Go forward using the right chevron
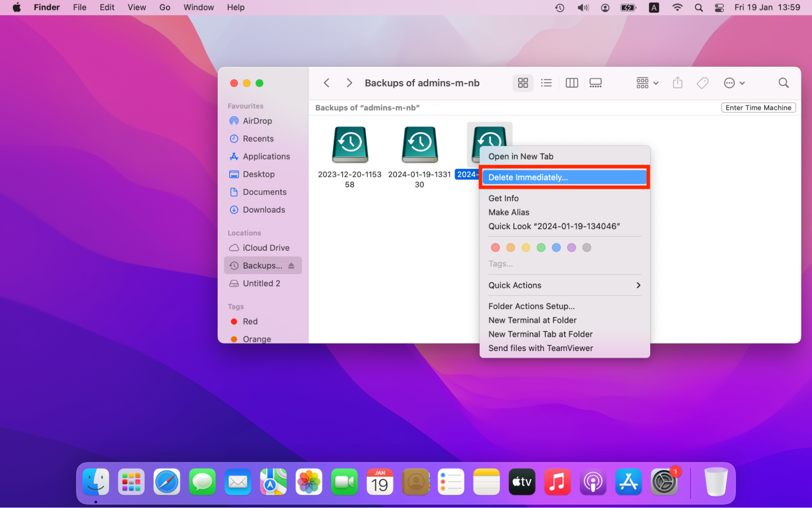This screenshot has width=812, height=508. tap(349, 83)
